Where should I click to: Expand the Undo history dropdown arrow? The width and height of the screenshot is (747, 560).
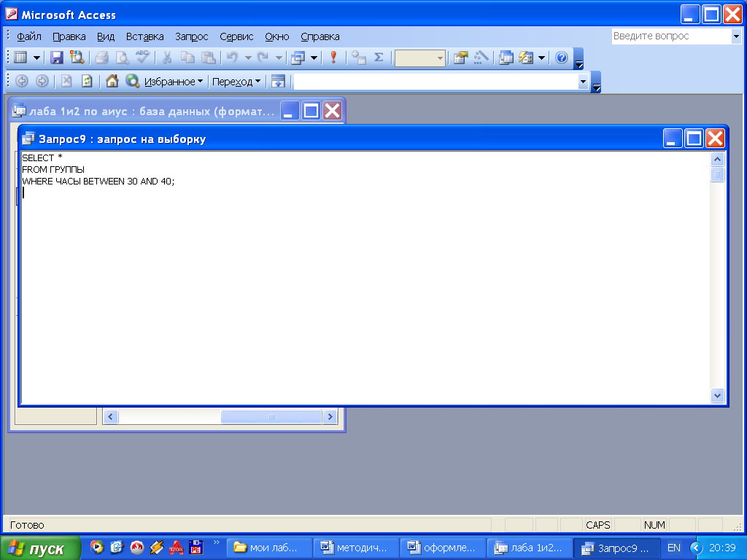(x=248, y=58)
